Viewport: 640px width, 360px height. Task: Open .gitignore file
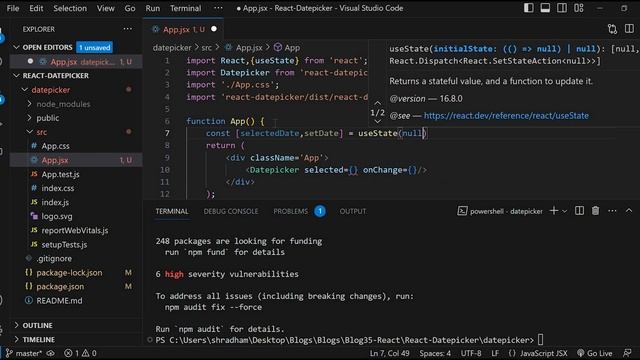54,258
